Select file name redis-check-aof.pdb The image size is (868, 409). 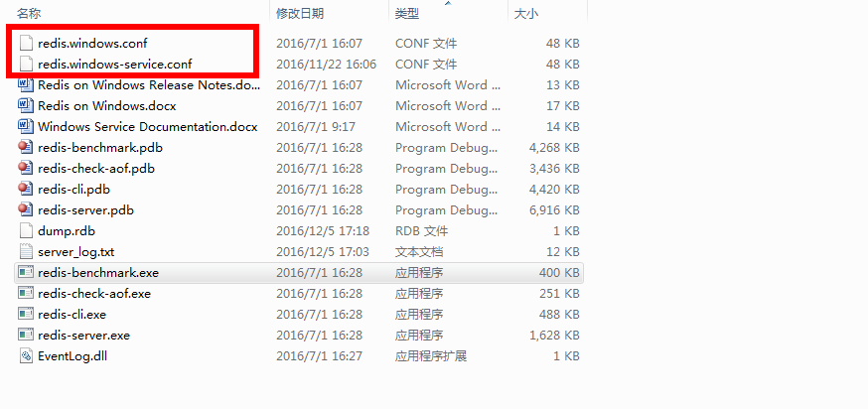click(x=96, y=168)
